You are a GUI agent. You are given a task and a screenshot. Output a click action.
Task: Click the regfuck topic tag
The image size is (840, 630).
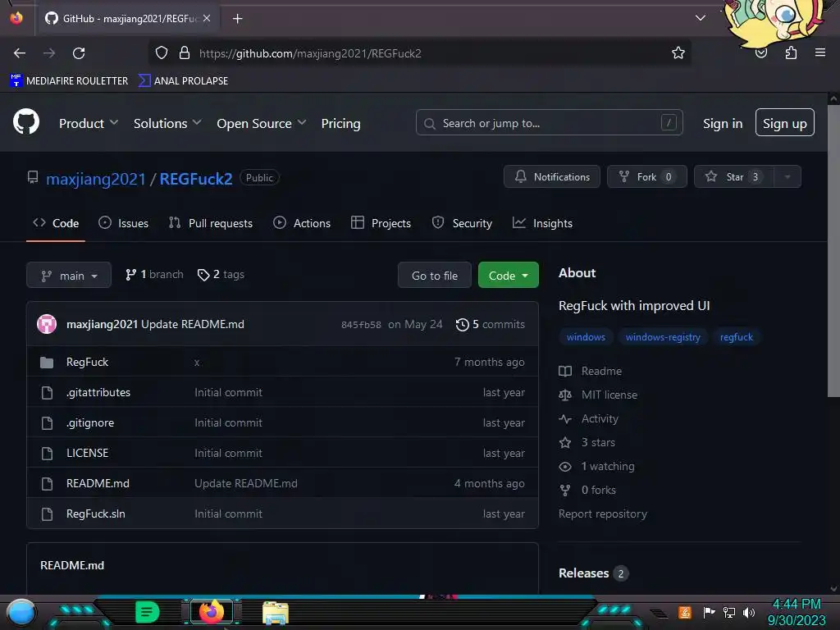pos(736,337)
